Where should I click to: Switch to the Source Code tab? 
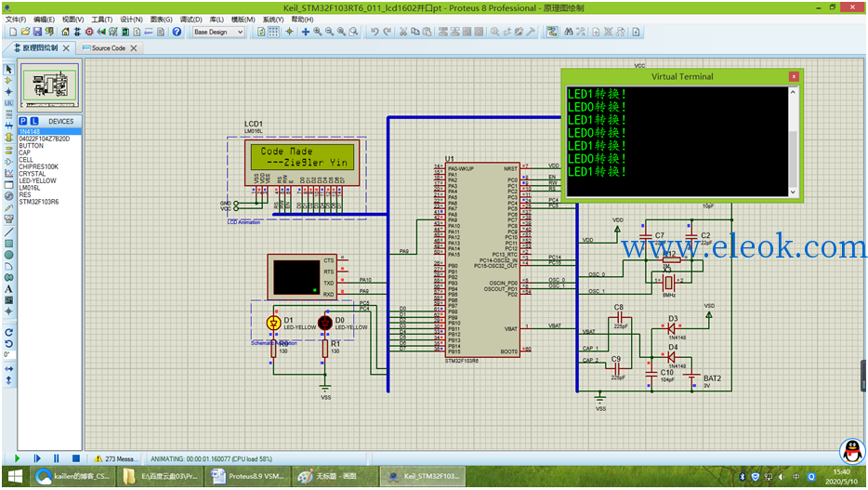pos(109,48)
